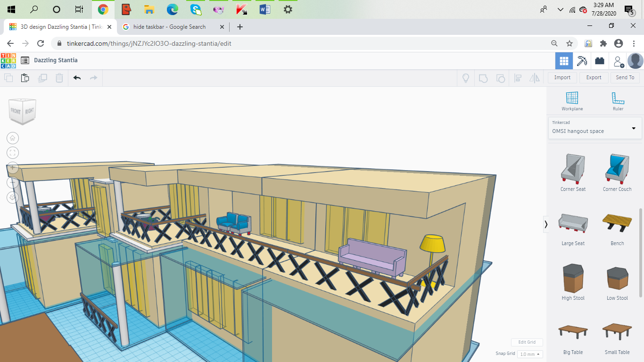Viewport: 644px width, 362px height.
Task: Invite a collaborator with the add-person icon
Action: pos(618,61)
